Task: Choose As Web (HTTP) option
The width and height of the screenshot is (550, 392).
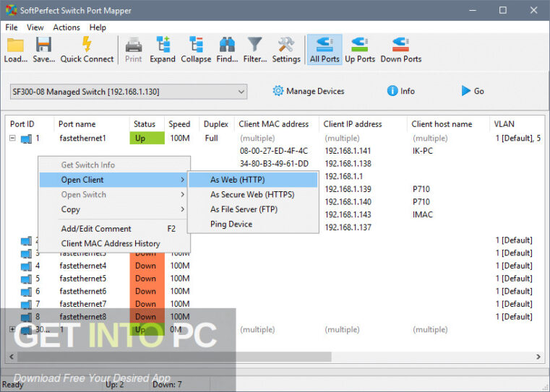Action: (x=253, y=180)
